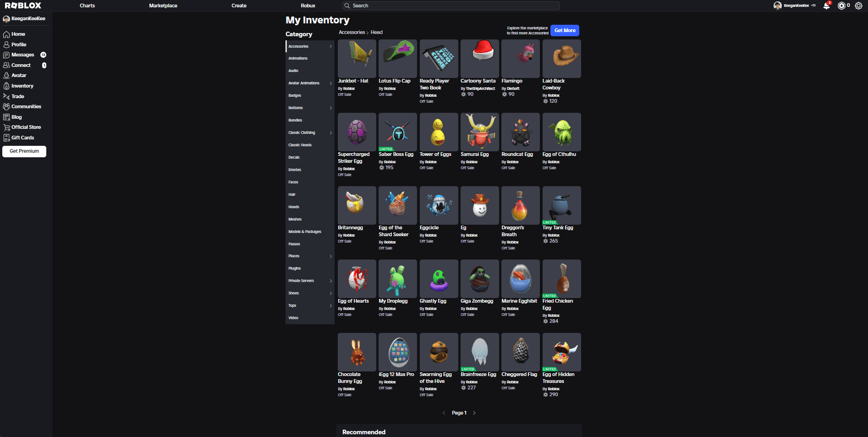Select the Profile icon
The image size is (868, 437).
6,44
